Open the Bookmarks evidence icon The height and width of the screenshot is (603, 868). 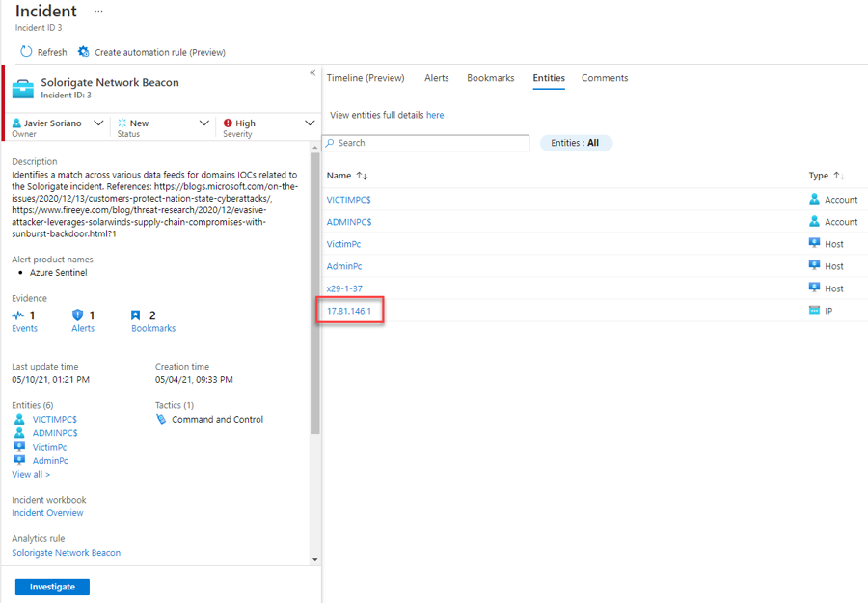(x=136, y=315)
